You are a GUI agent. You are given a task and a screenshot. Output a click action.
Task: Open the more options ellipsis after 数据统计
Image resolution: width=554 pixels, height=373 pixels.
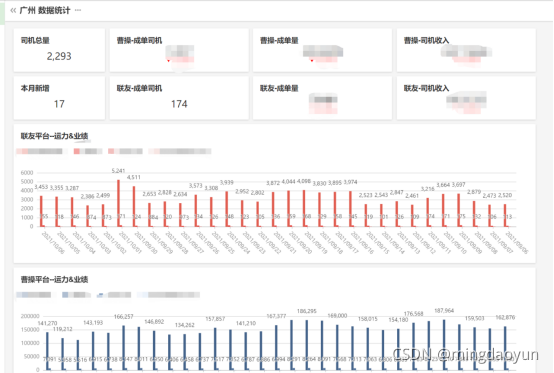tap(78, 10)
